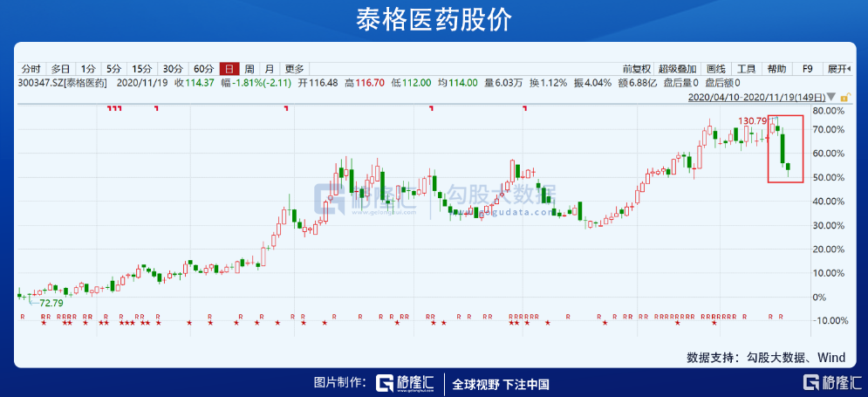868x397 pixels.
Task: Click the 格隆汇 logo in footer center
Action: pos(405,383)
